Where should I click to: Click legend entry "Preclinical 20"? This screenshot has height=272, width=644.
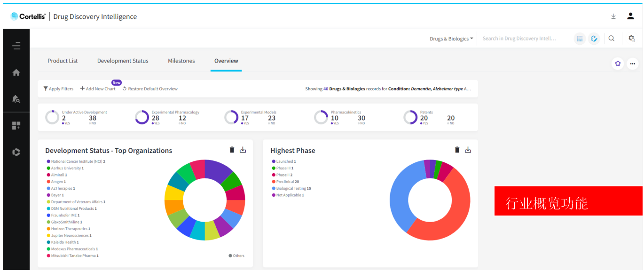(x=285, y=182)
